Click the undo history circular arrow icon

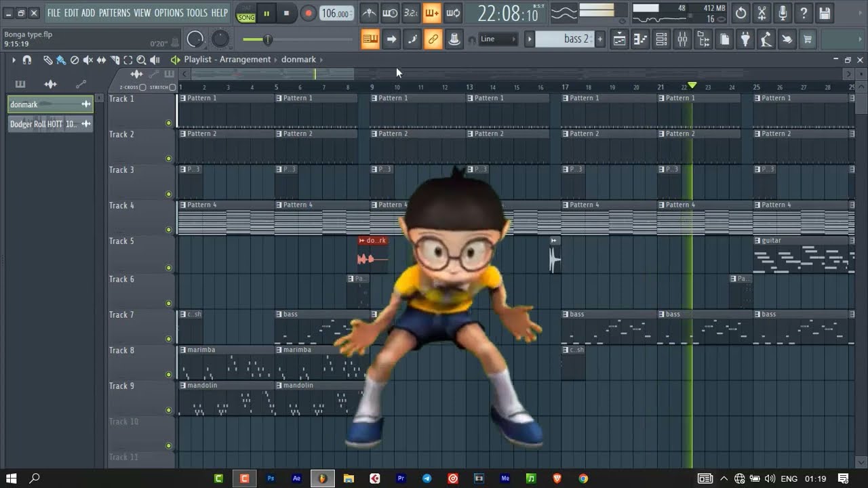tap(741, 13)
